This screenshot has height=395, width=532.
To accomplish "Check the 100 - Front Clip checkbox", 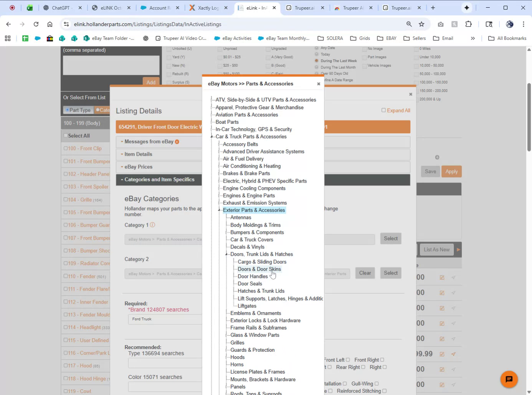I will click(x=66, y=148).
